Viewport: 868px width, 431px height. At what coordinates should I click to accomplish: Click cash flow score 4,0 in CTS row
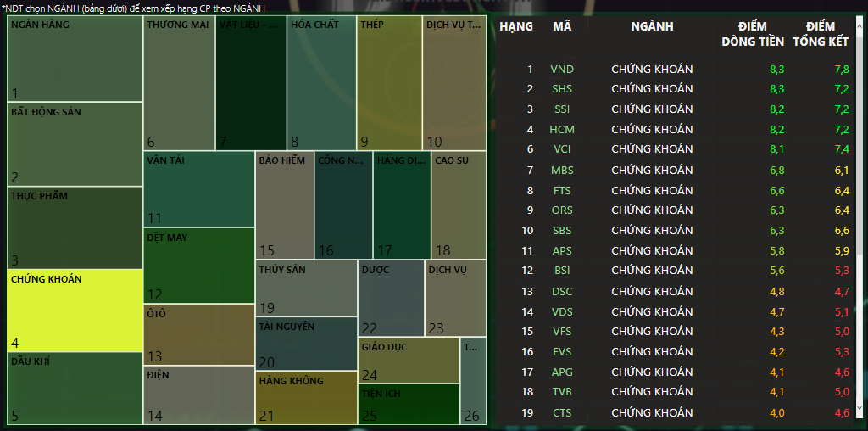click(776, 412)
